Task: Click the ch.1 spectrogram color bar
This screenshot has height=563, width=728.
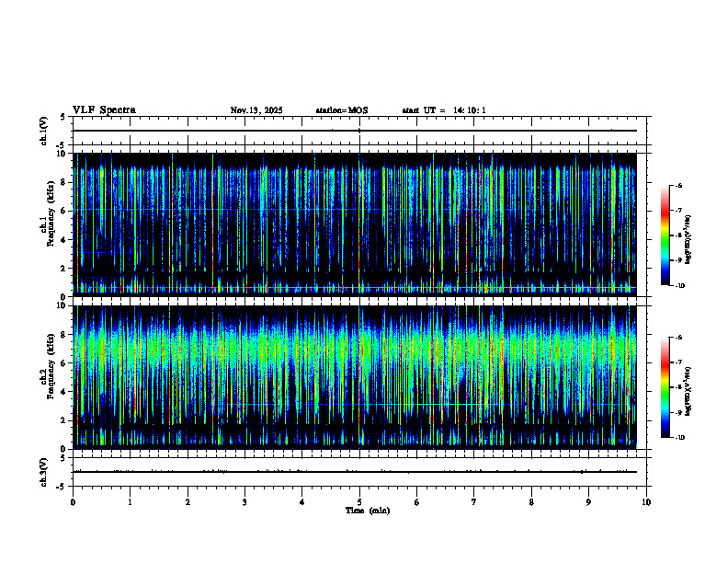Action: click(x=665, y=236)
